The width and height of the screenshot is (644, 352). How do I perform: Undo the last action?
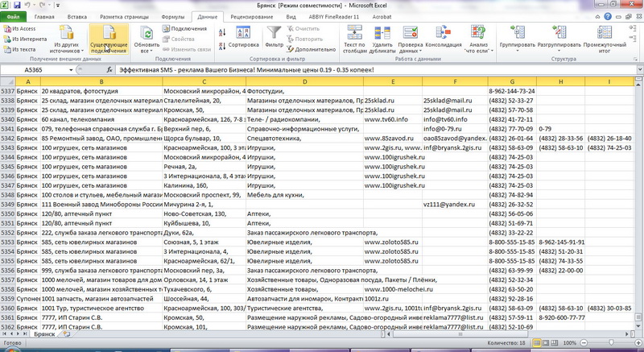pyautogui.click(x=28, y=6)
